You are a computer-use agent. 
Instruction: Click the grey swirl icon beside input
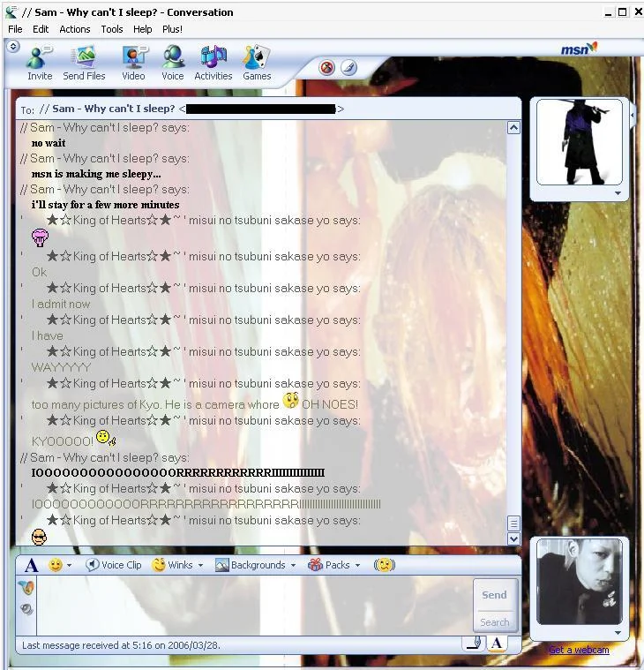[x=26, y=609]
